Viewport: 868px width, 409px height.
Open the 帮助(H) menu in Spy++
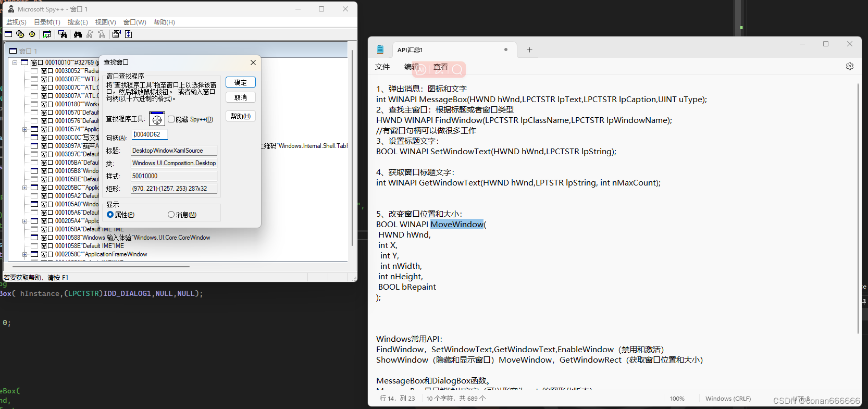click(164, 22)
